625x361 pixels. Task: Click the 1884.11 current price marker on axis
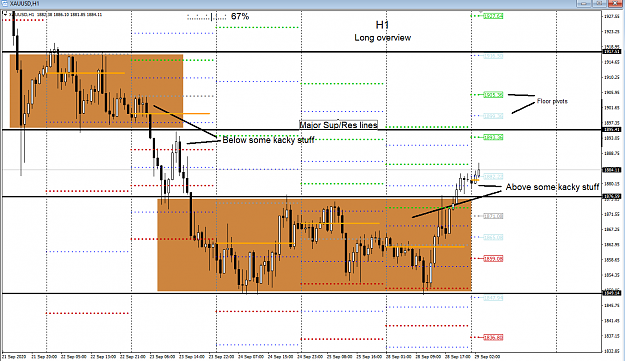[612, 170]
